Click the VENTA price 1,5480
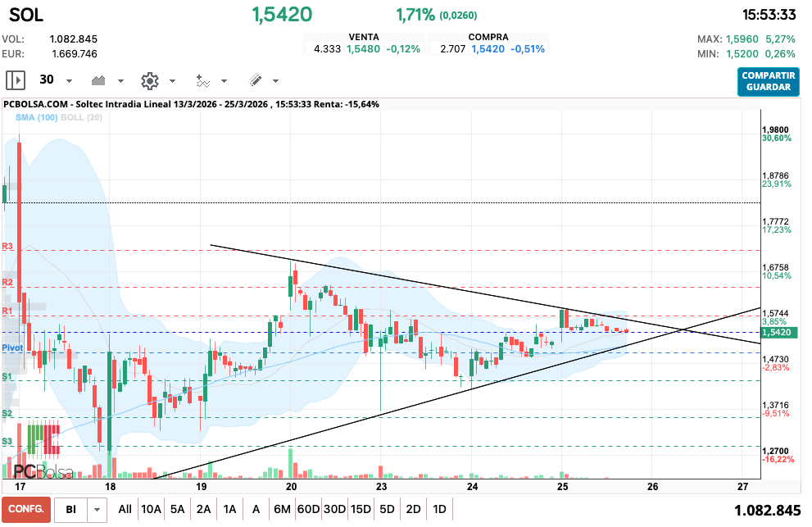The image size is (812, 527). (363, 49)
